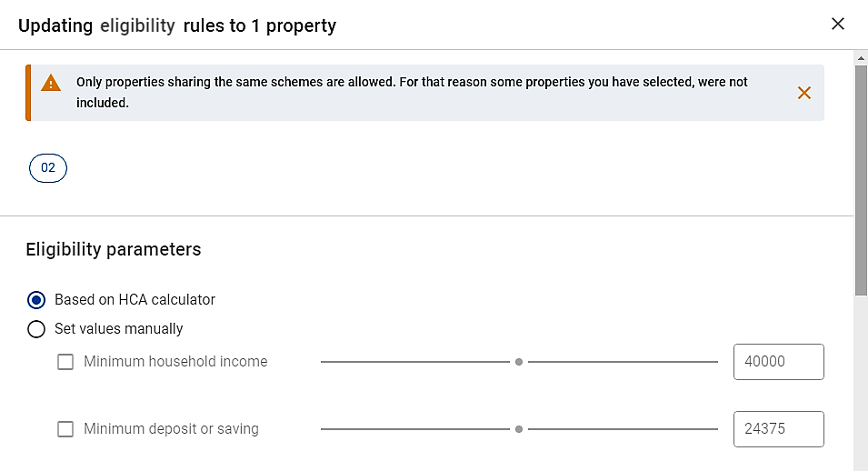Tick the Minimum deposit or saving checkbox
This screenshot has height=471, width=868.
click(x=65, y=429)
